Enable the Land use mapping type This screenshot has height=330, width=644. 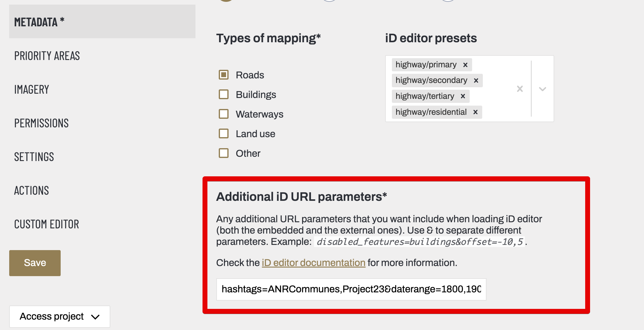[x=224, y=133]
